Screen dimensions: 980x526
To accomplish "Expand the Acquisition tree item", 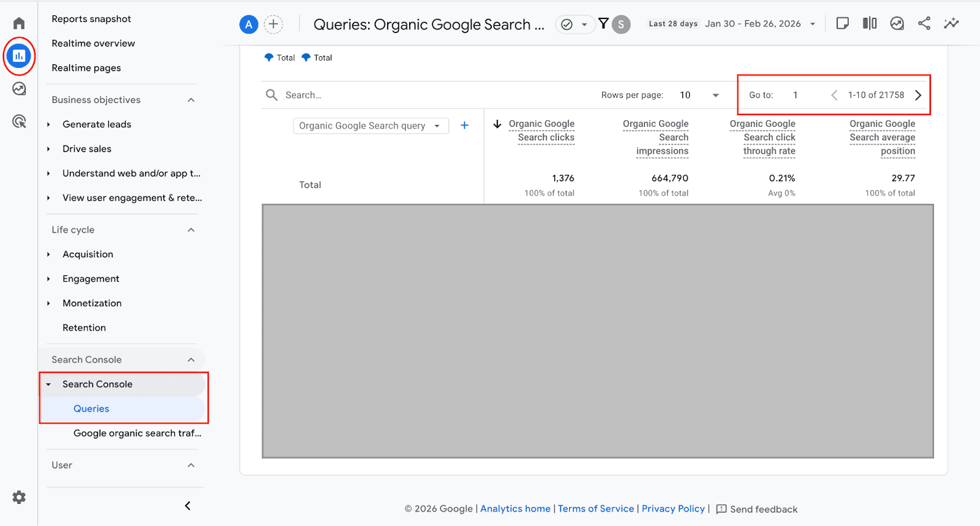I will pos(48,254).
